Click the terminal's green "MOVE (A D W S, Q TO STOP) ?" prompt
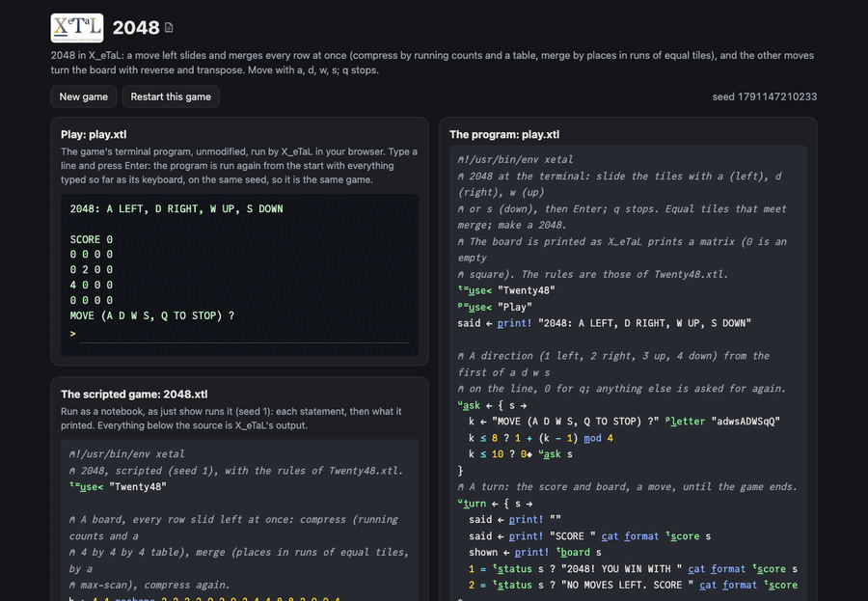868x601 pixels. pyautogui.click(x=152, y=315)
